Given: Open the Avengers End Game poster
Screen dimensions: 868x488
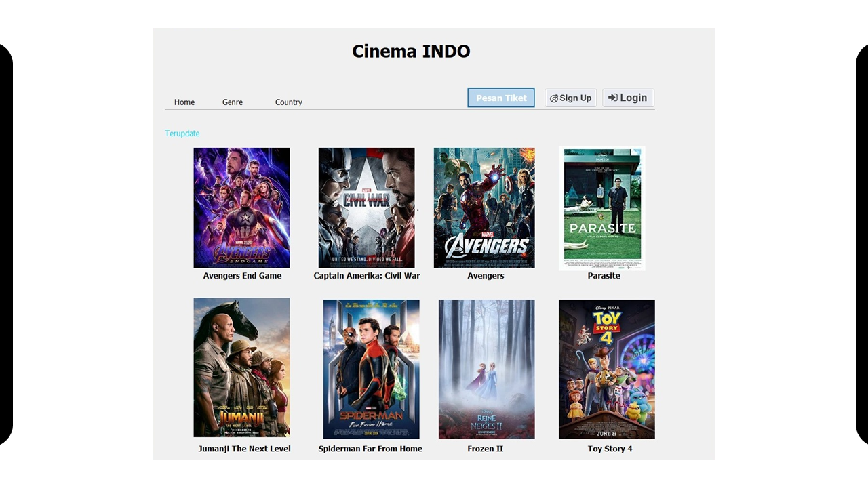Looking at the screenshot, I should 241,207.
